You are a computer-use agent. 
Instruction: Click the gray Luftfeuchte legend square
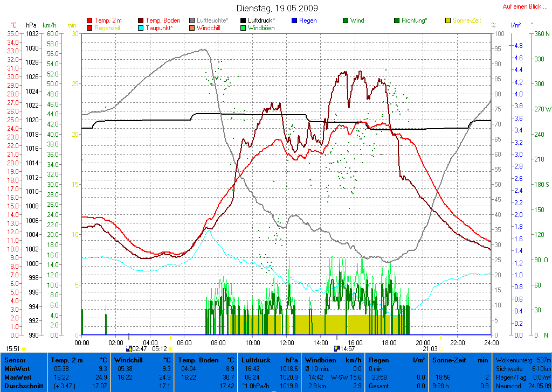[x=192, y=20]
